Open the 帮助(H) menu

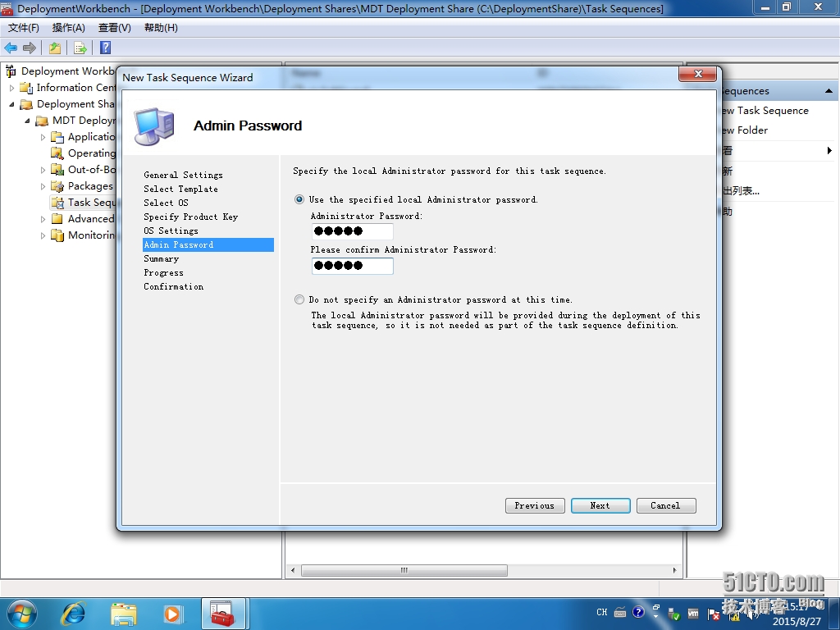point(161,27)
